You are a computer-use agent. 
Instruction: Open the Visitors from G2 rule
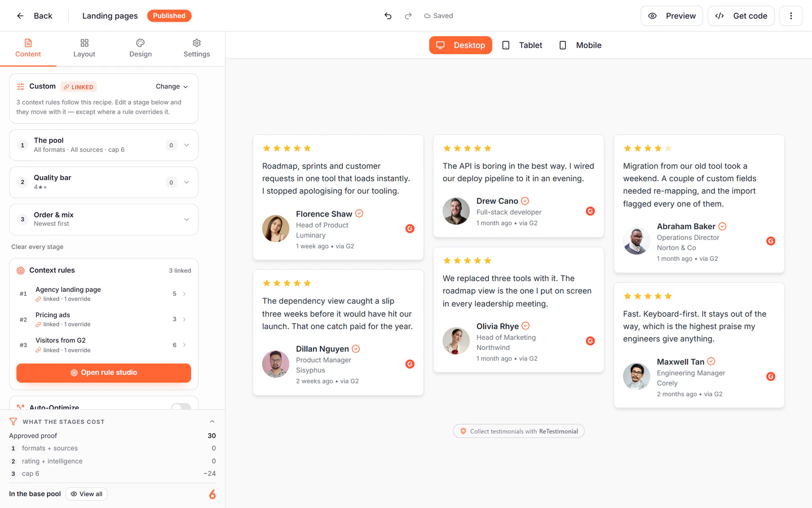pyautogui.click(x=104, y=345)
